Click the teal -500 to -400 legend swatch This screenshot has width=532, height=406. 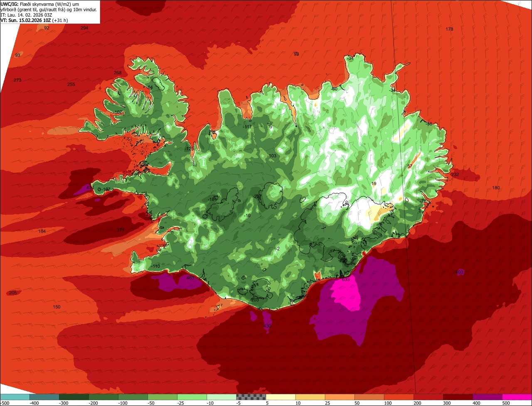point(15,397)
